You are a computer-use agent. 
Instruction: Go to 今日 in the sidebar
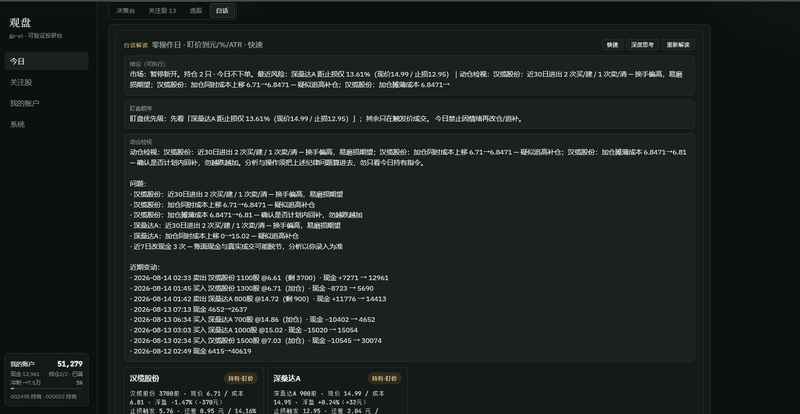click(x=46, y=61)
